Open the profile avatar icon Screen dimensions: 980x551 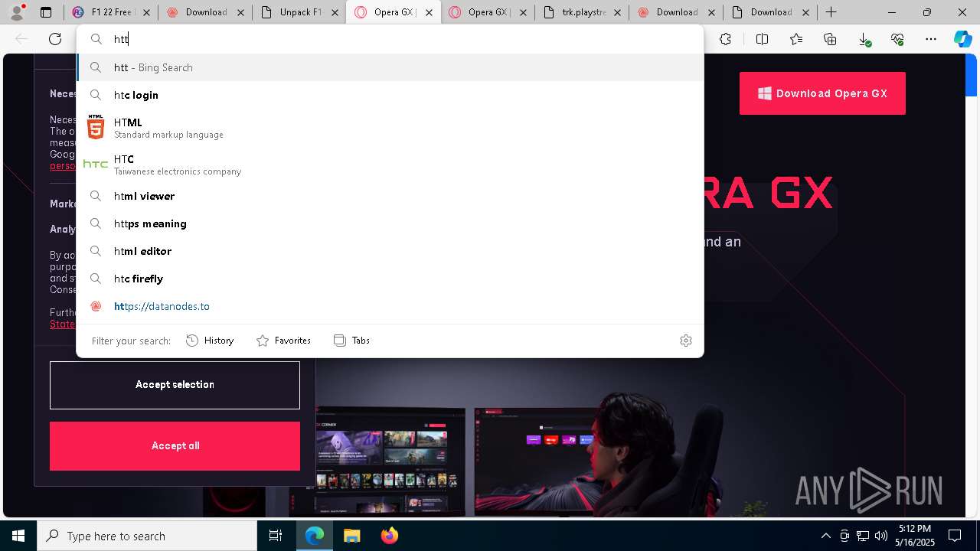coord(17,12)
